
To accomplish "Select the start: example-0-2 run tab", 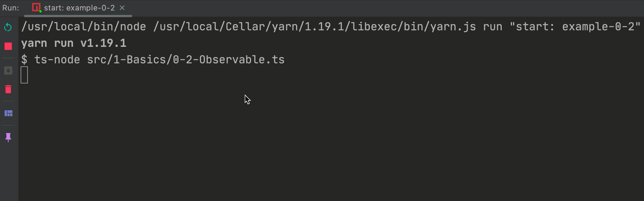I will (79, 8).
